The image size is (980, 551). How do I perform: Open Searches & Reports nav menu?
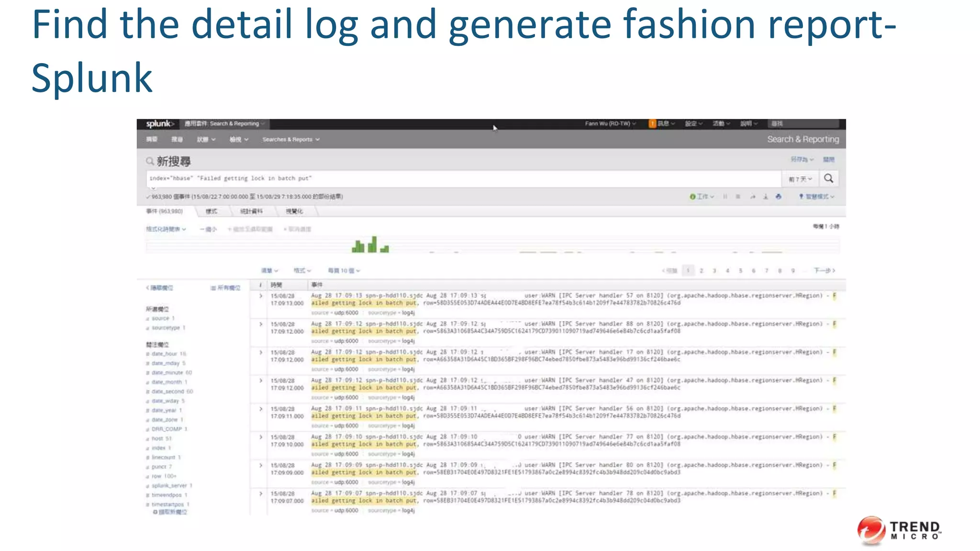pos(291,140)
